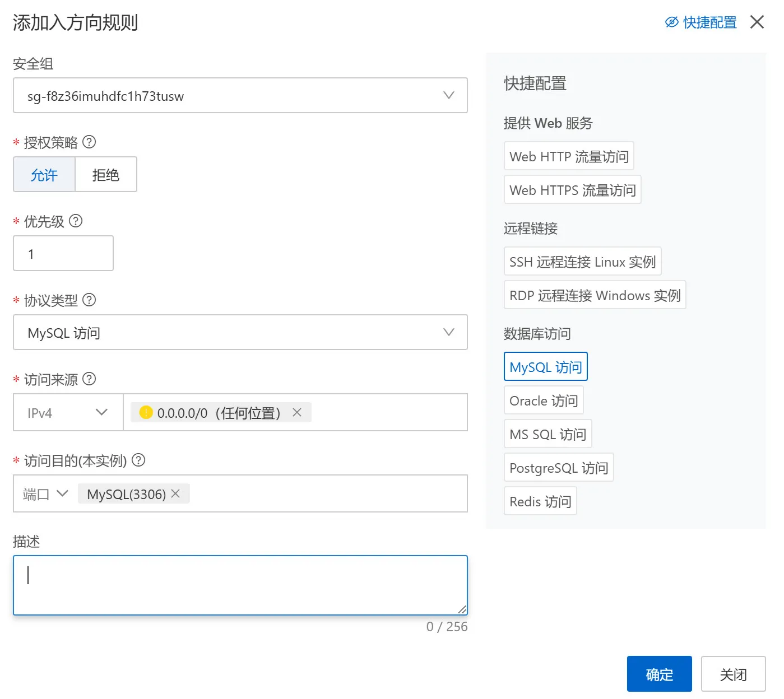Choose Web HTTP 流量访问 quick config
This screenshot has height=699, width=784.
pyautogui.click(x=569, y=156)
